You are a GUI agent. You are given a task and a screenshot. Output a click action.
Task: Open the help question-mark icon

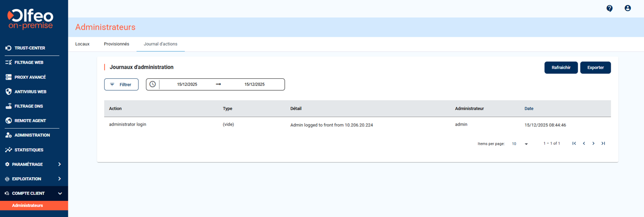tap(609, 9)
